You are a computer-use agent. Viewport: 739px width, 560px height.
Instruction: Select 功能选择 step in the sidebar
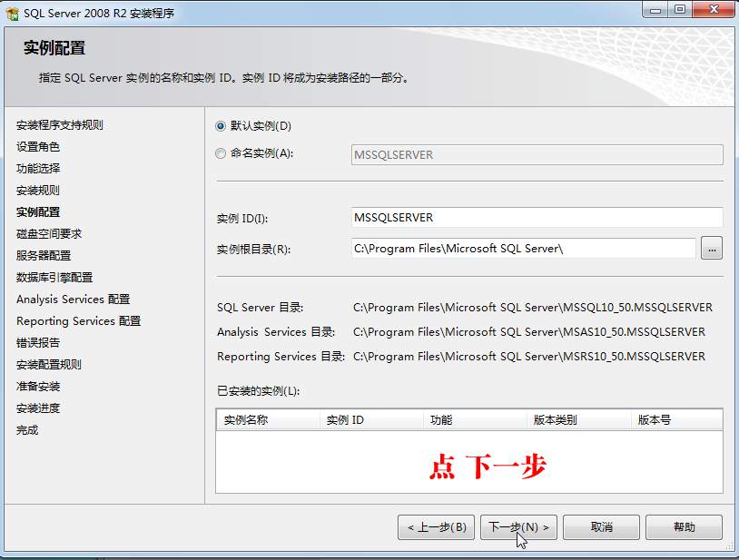click(38, 169)
